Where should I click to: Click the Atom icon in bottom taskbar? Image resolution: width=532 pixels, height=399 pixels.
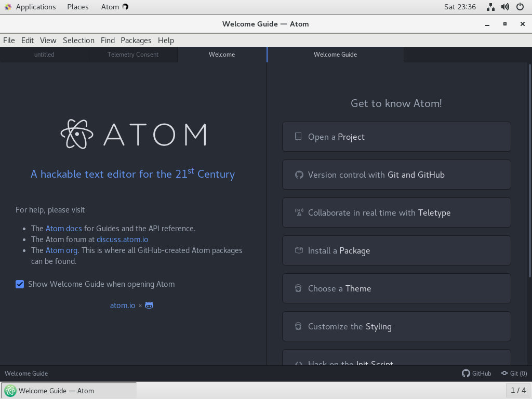(x=10, y=391)
